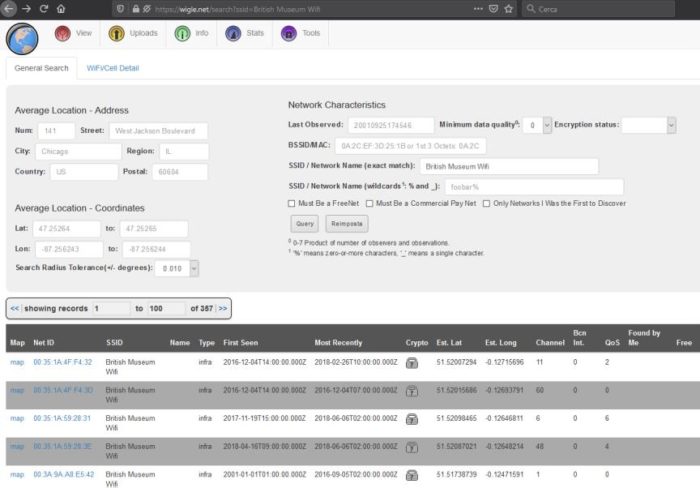Click the site lock icon in address bar
700x488 pixels.
point(136,9)
